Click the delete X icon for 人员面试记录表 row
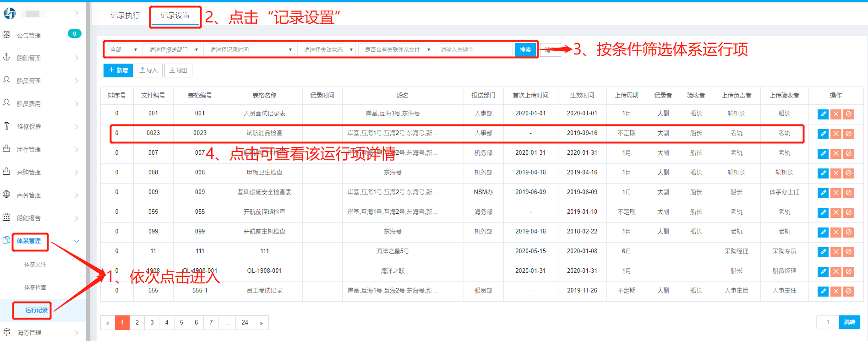The image size is (868, 341). [x=835, y=114]
